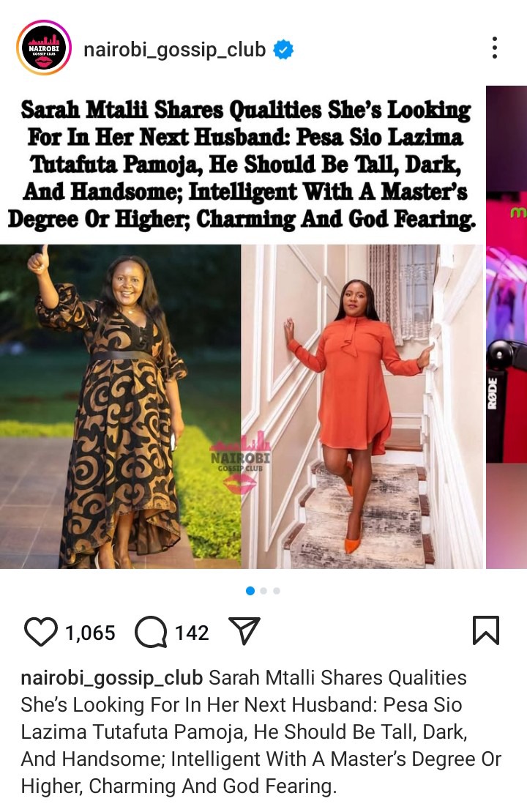
Task: View the 1,065 likes list
Action: [x=90, y=633]
